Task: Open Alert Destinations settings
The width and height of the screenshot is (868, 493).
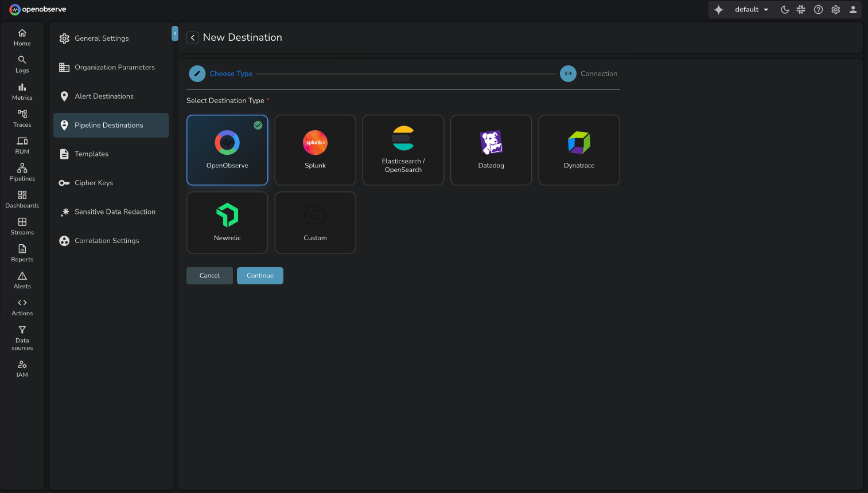Action: coord(111,96)
